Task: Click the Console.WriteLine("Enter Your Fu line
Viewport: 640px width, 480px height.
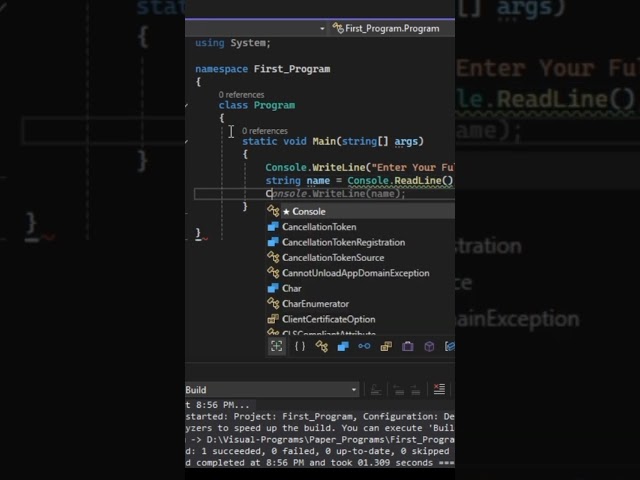Action: click(x=360, y=167)
